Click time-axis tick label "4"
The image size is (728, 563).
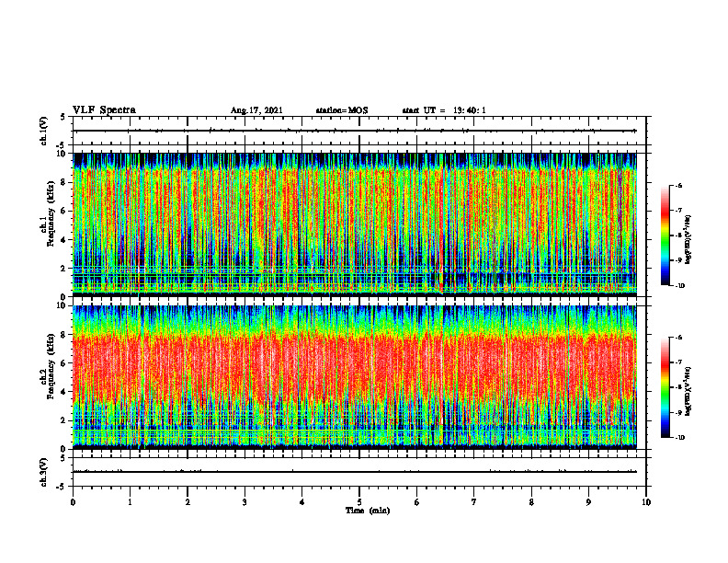pyautogui.click(x=302, y=502)
